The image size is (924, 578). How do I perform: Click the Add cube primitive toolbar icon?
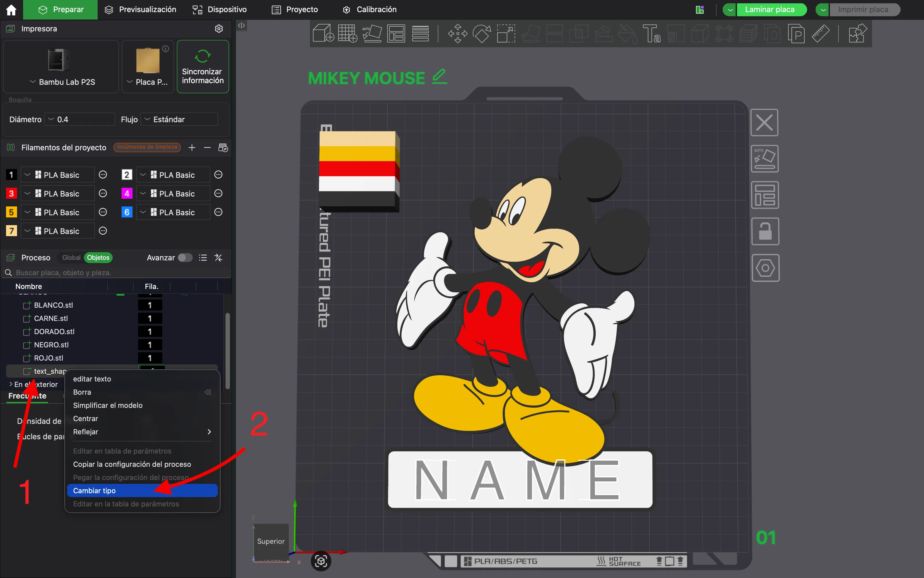pyautogui.click(x=323, y=33)
